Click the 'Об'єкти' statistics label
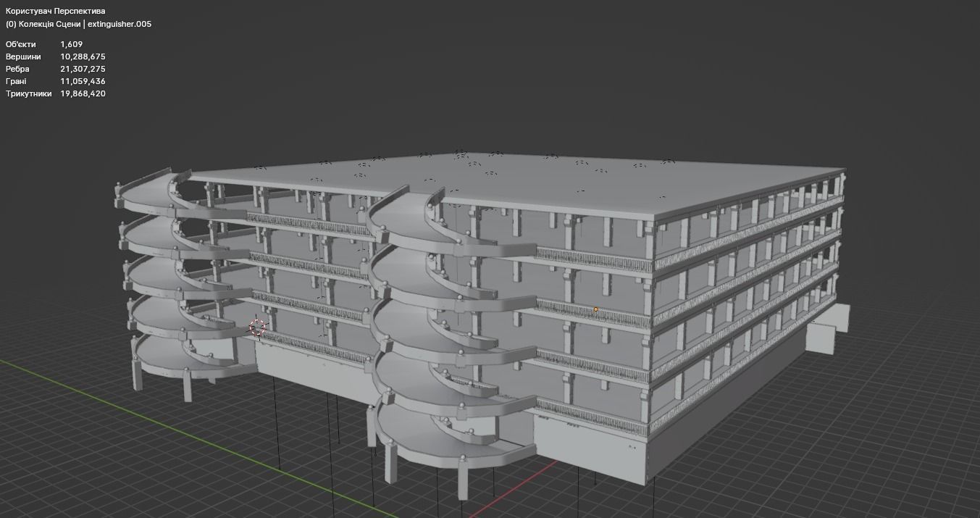This screenshot has width=980, height=518. (20, 44)
